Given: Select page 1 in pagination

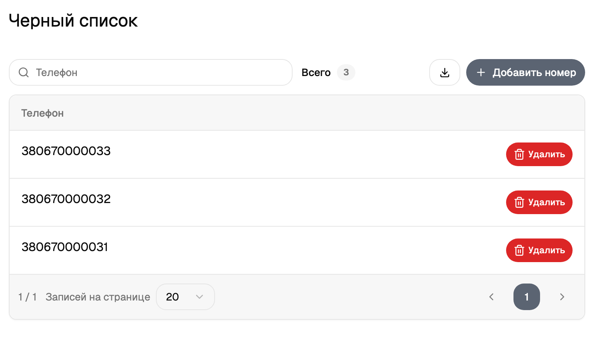Looking at the screenshot, I should [x=527, y=297].
